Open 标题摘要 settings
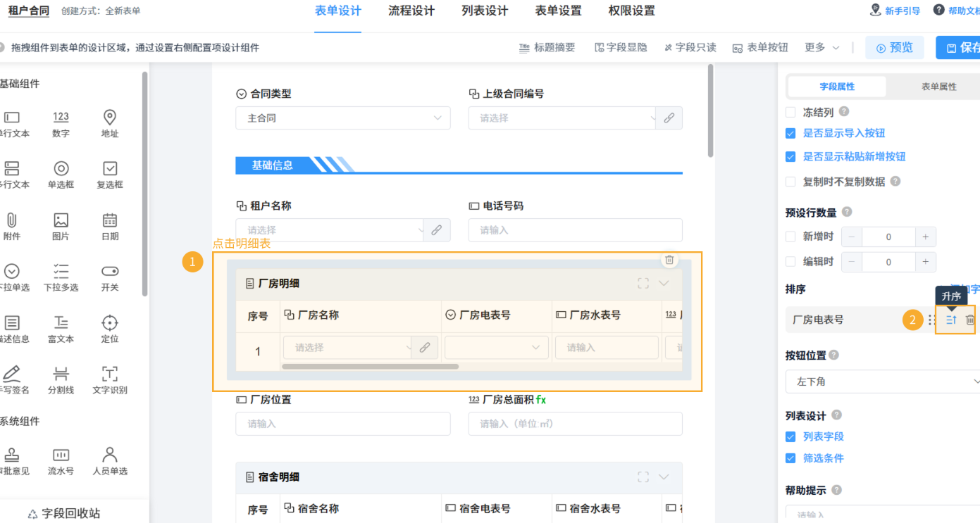Image resolution: width=980 pixels, height=523 pixels. (x=547, y=47)
